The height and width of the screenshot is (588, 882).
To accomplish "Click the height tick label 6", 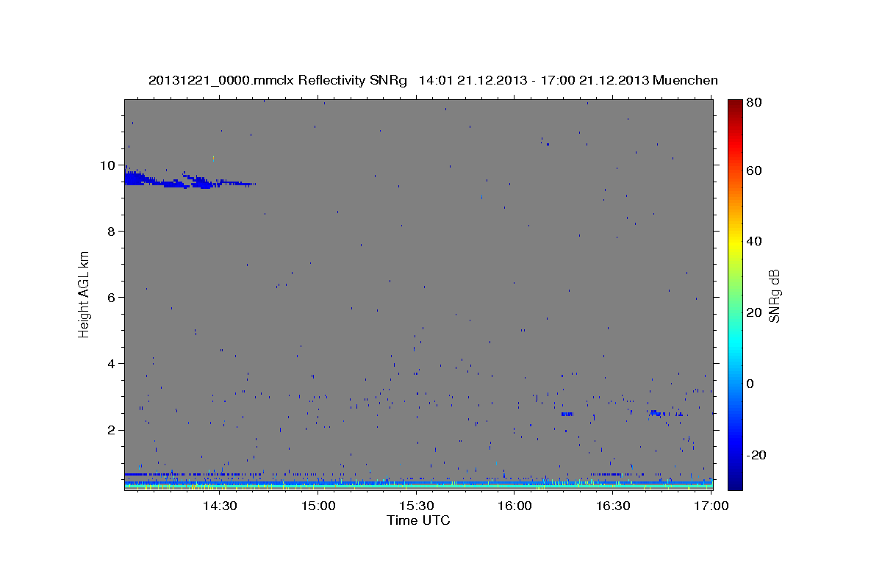I will point(112,298).
